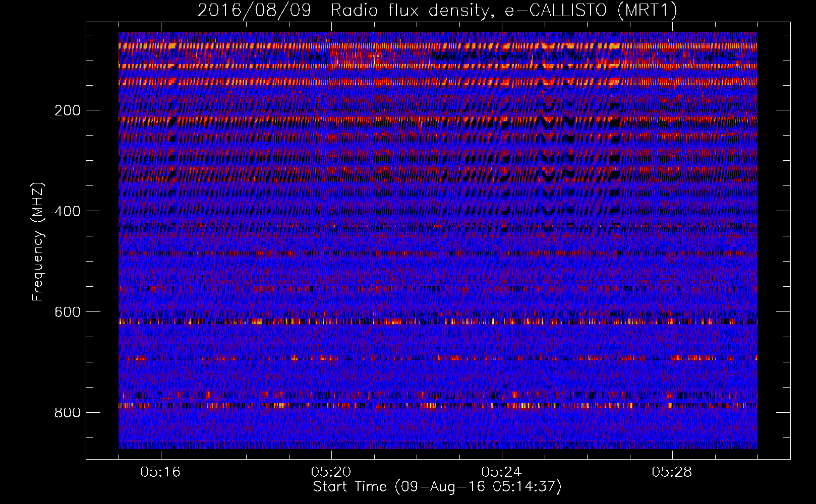Click the 'Start Time (09-Aug-16 05:14:37)' x-axis label
This screenshot has height=504, width=816.
click(437, 487)
